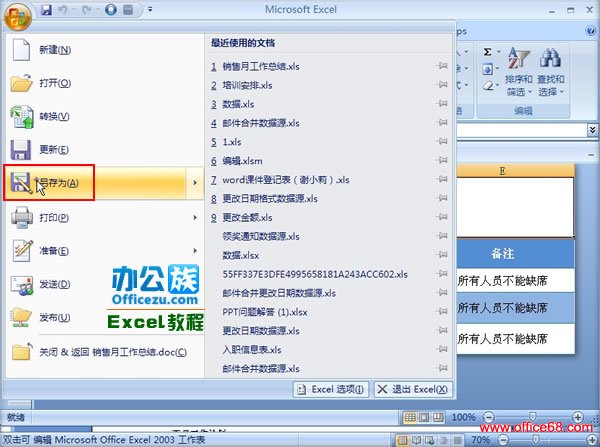
Task: Pin 更改金额.xls to the recent list
Action: click(442, 217)
